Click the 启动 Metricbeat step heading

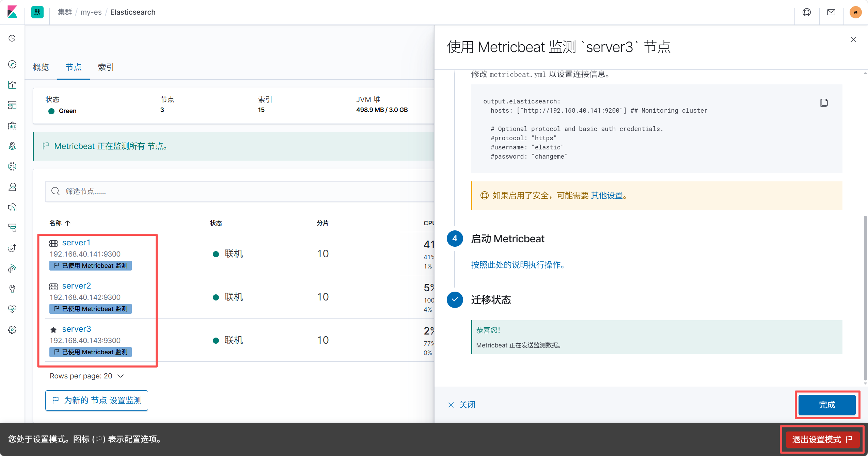tap(508, 239)
